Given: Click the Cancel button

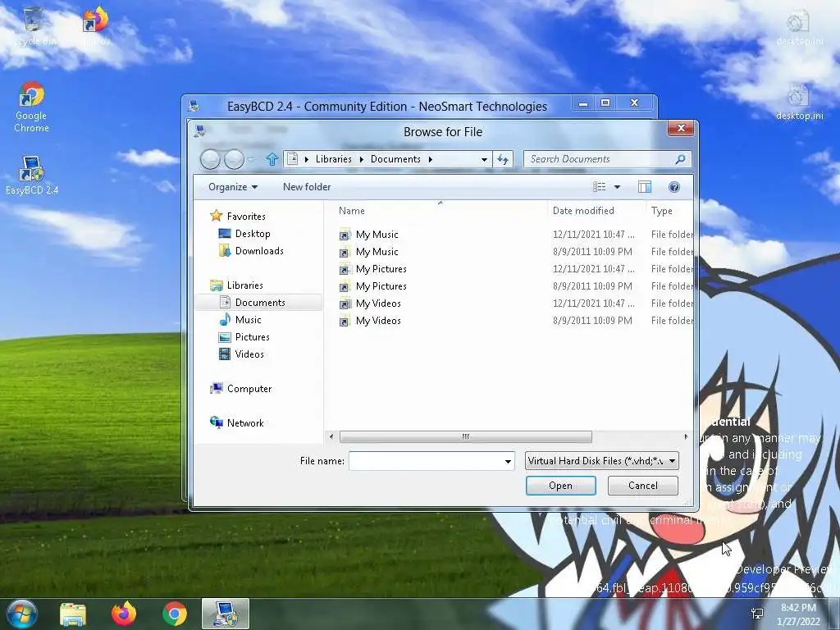Looking at the screenshot, I should tap(643, 486).
